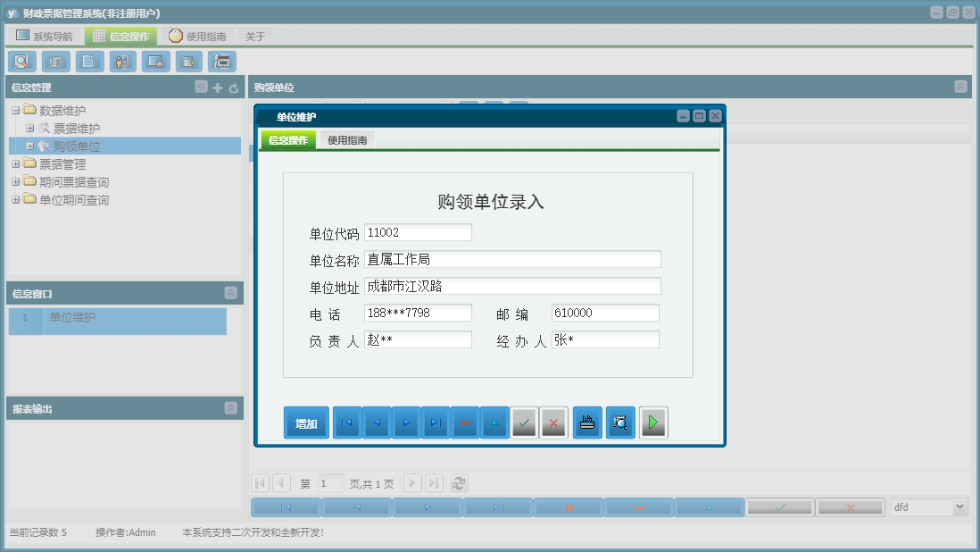Go to next record in dialog
The height and width of the screenshot is (552, 980).
[405, 423]
